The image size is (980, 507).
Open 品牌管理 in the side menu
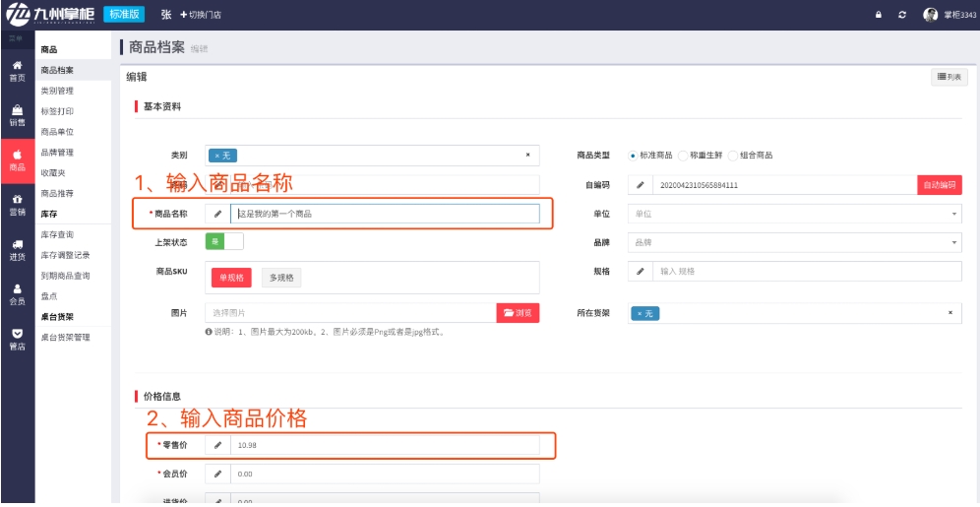tap(57, 153)
